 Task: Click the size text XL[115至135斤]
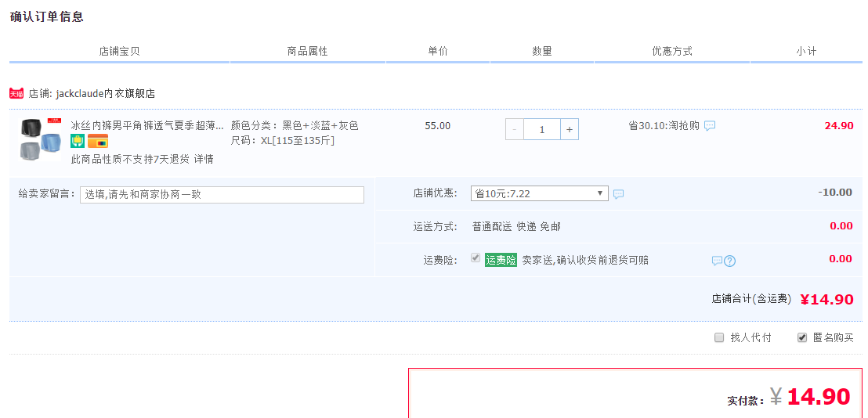298,140
